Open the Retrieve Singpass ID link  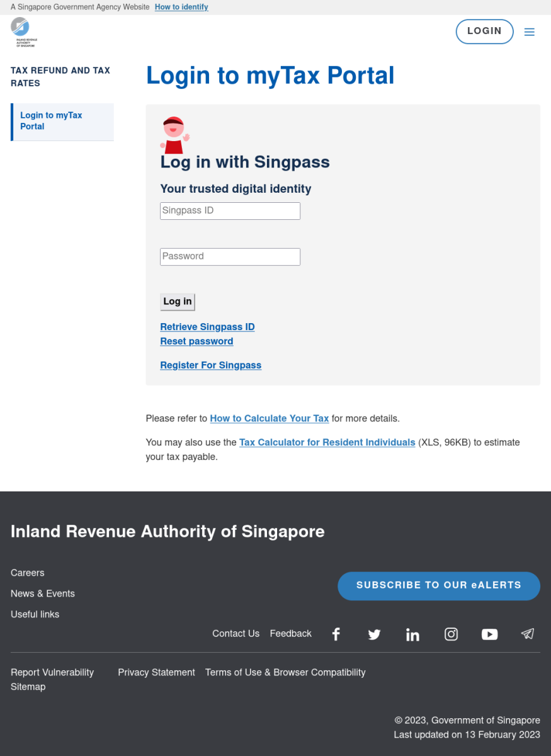207,327
